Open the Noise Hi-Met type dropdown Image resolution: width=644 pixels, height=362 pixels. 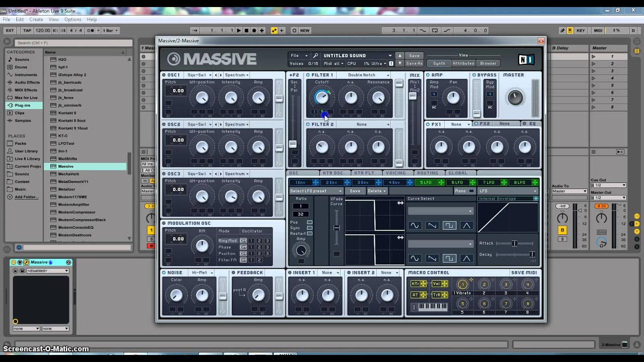202,273
